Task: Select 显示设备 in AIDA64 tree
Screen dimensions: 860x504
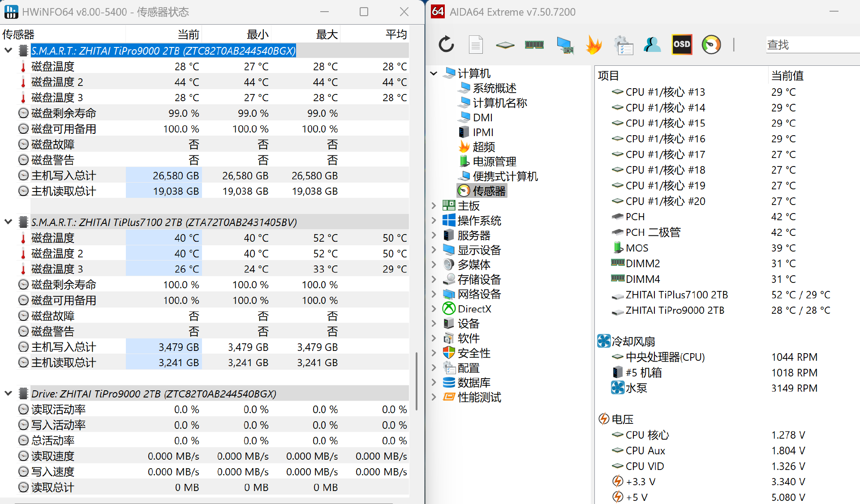Action: coord(479,250)
